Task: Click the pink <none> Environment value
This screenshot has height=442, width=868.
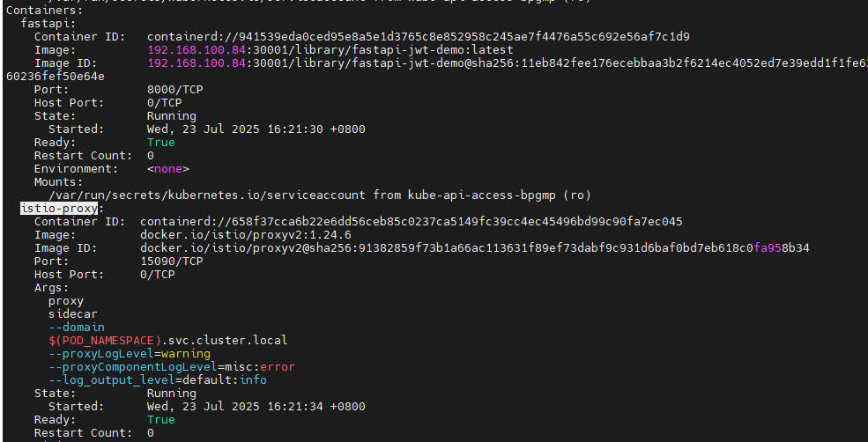Action: coord(167,169)
